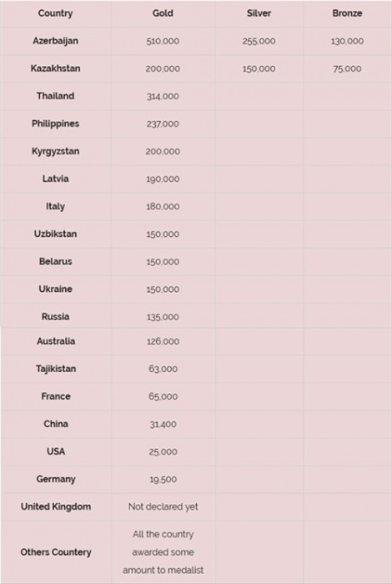This screenshot has width=392, height=584.
Task: Click the Bronze column header
Action: [x=347, y=13]
